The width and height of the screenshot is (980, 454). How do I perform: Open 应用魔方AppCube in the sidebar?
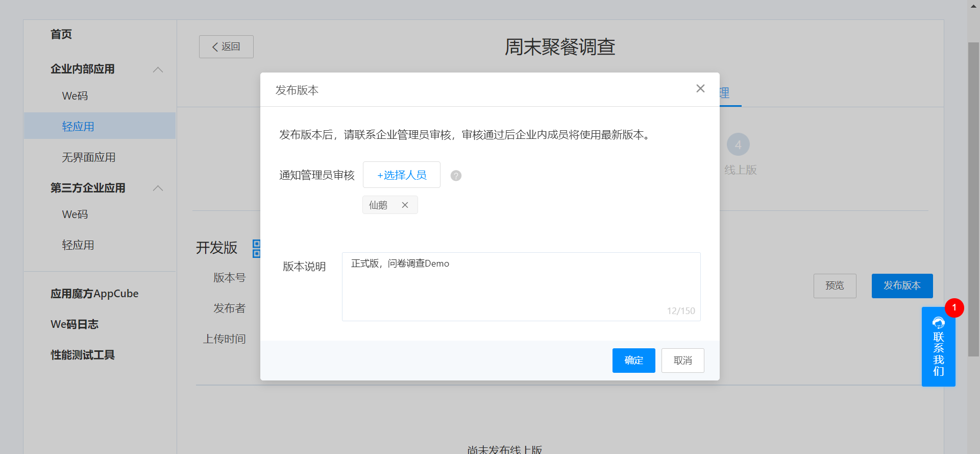pos(94,294)
